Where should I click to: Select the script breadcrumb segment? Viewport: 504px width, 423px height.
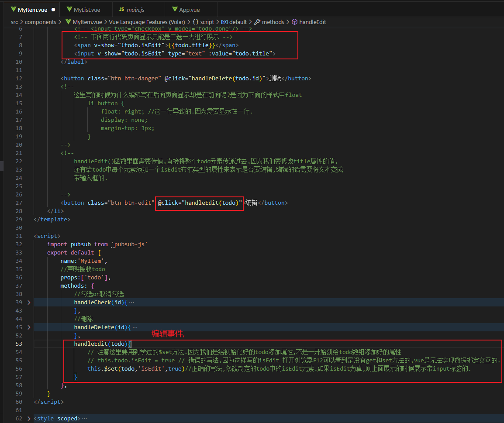207,22
